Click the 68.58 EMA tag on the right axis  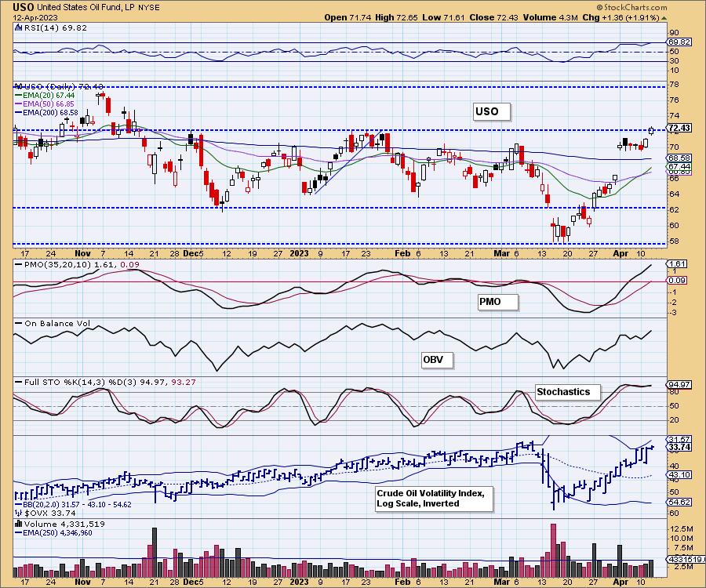(x=679, y=158)
